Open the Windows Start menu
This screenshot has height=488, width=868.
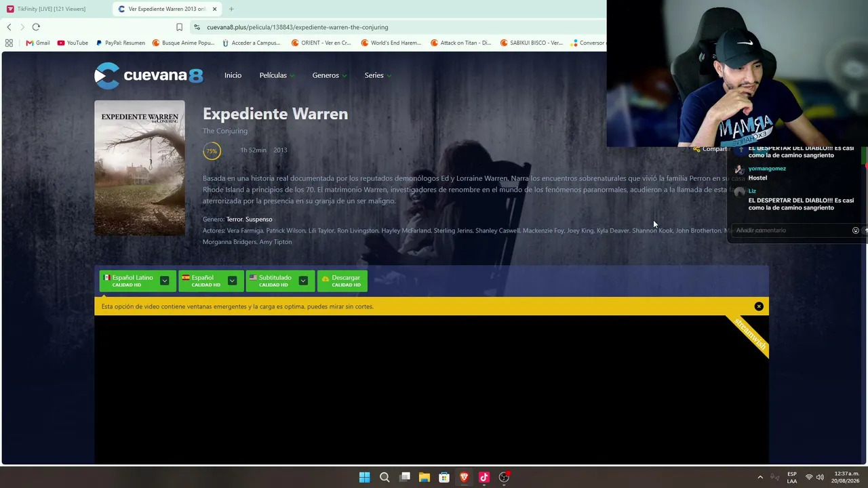tap(364, 477)
